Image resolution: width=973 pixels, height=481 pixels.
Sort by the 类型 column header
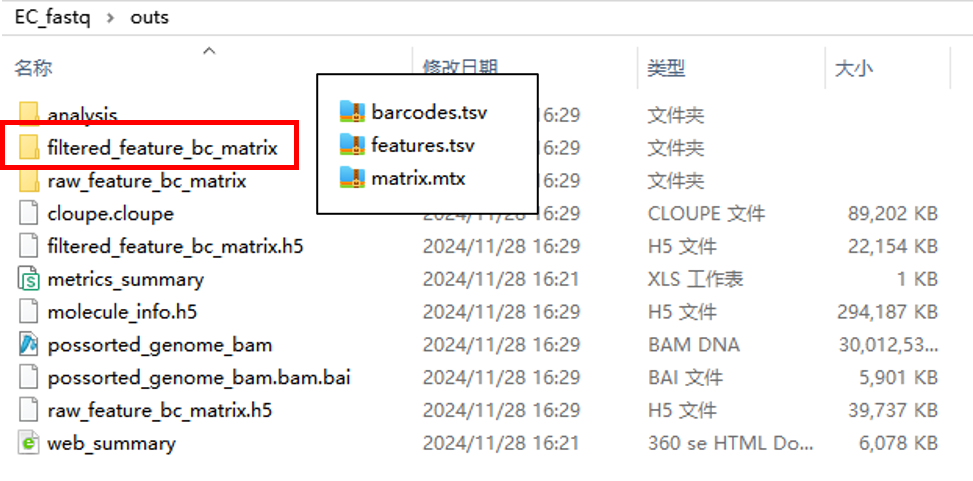click(x=666, y=68)
